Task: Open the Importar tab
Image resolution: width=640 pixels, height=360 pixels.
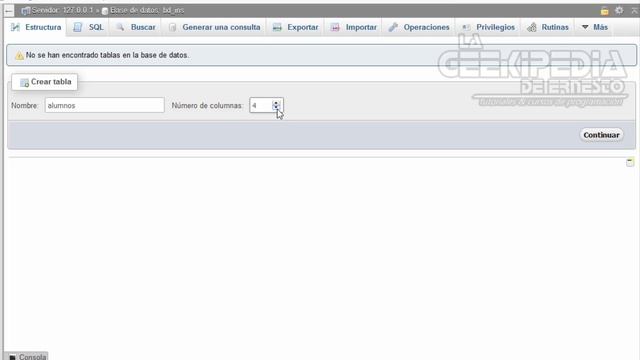Action: coord(353,27)
